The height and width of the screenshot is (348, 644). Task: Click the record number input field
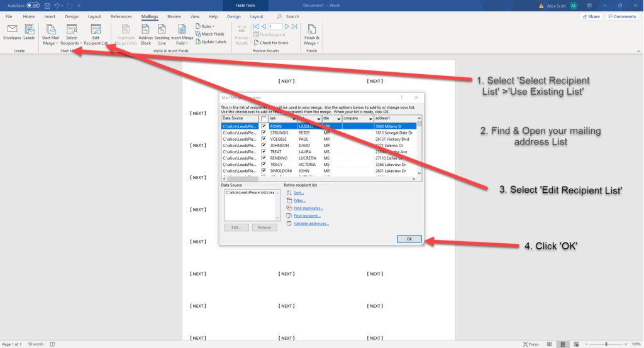[x=275, y=27]
